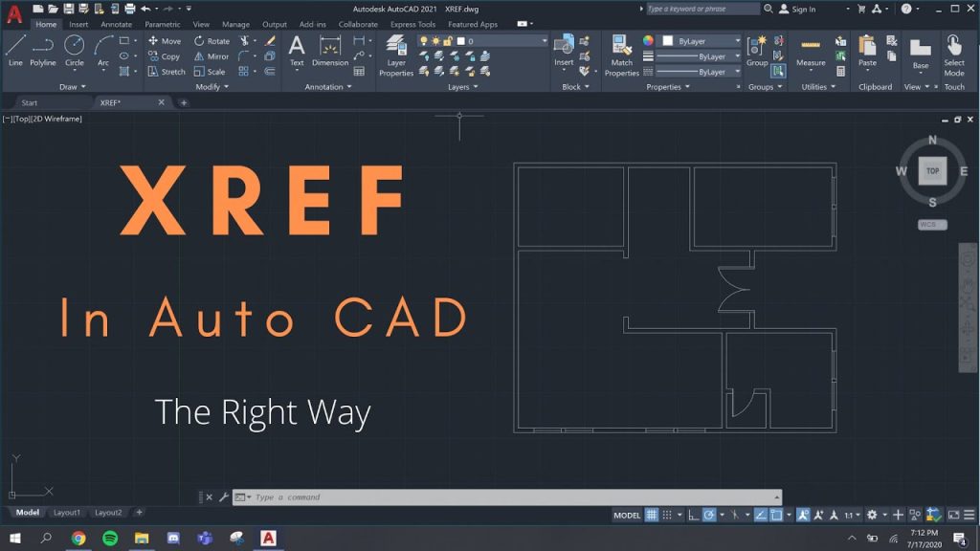Click the WCS label under ViewCube
The width and height of the screenshot is (980, 551).
tap(932, 224)
